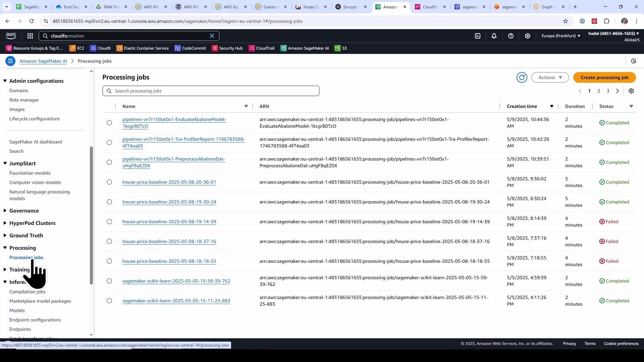This screenshot has width=644, height=362.
Task: Refresh the processing jobs list
Action: [522, 77]
